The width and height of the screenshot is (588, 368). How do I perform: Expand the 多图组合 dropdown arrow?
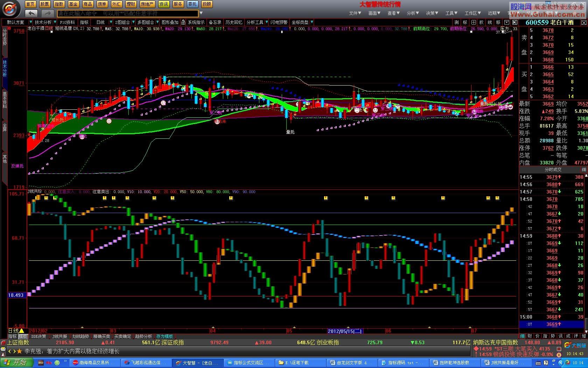point(157,22)
